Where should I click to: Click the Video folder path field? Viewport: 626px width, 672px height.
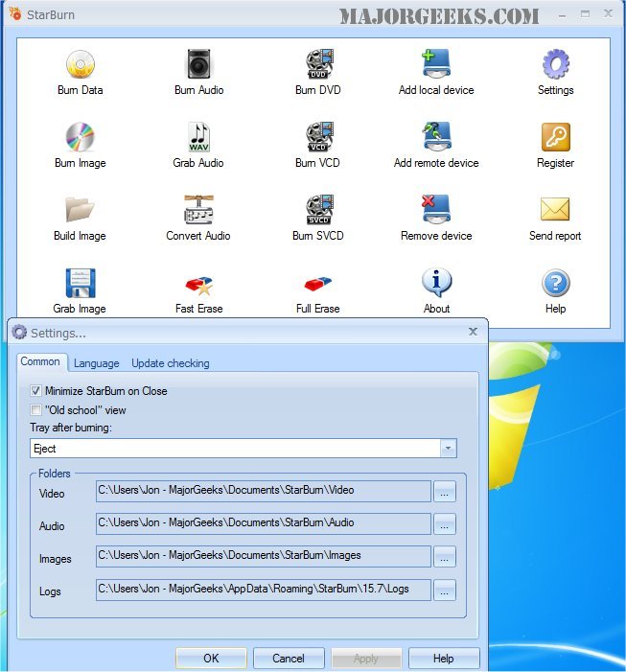point(264,491)
